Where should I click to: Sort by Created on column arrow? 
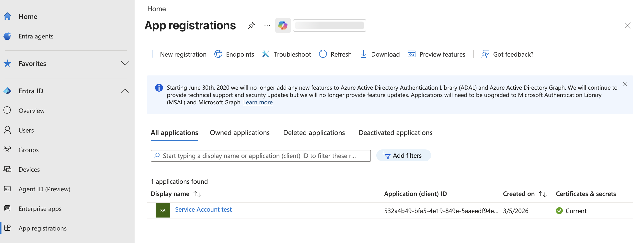coord(543,194)
